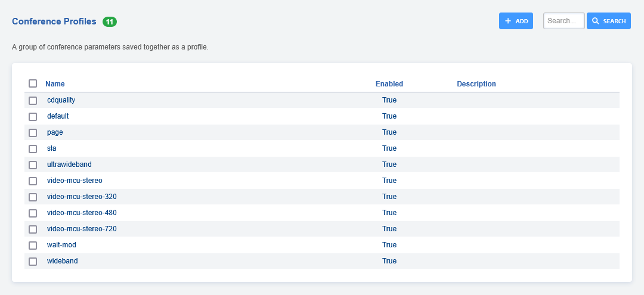The height and width of the screenshot is (295, 644).
Task: Tick the wait-mod row checkbox
Action: (x=33, y=245)
